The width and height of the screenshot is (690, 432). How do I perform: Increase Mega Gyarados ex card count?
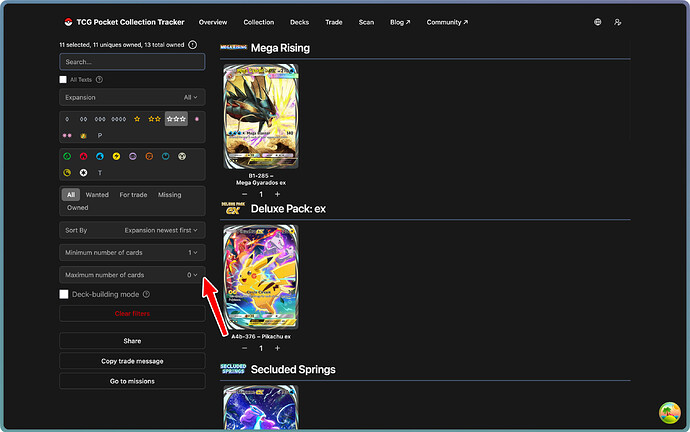point(277,194)
